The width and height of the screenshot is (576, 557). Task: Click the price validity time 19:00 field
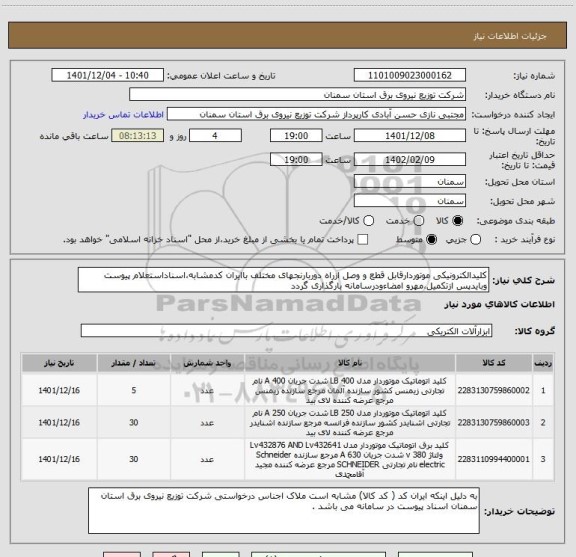pos(296,159)
